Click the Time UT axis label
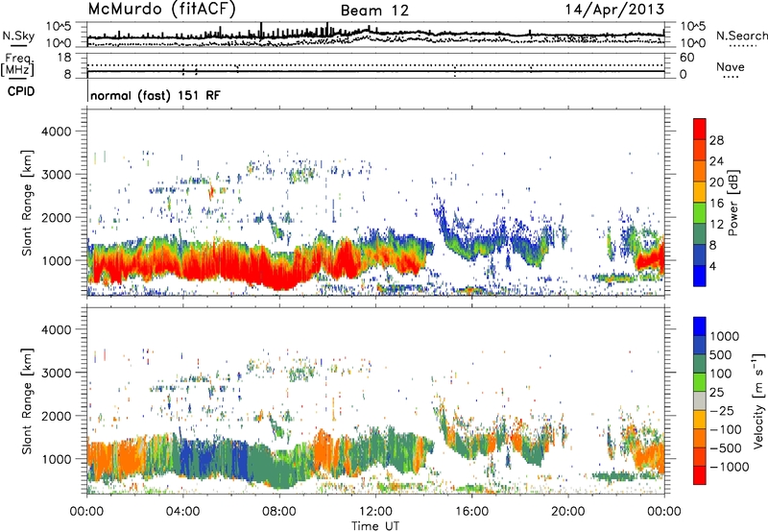 pos(375,525)
